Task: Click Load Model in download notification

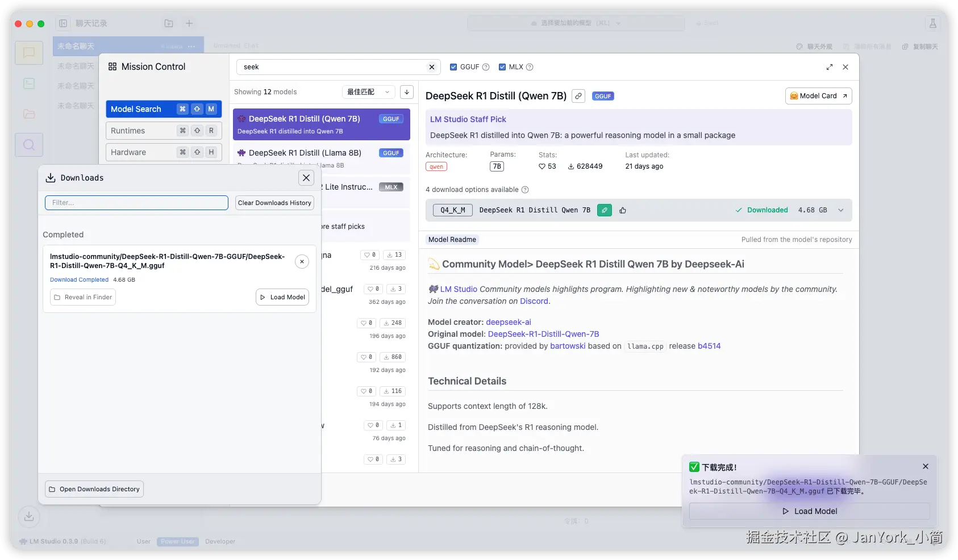Action: click(x=809, y=511)
